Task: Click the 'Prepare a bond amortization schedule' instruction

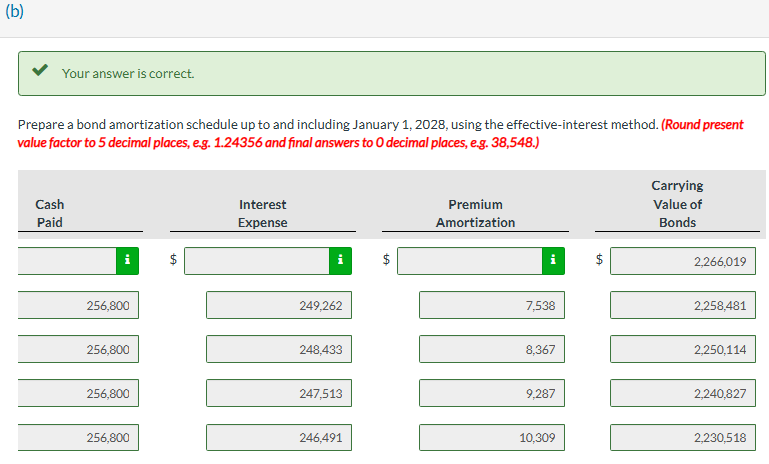Action: 338,125
